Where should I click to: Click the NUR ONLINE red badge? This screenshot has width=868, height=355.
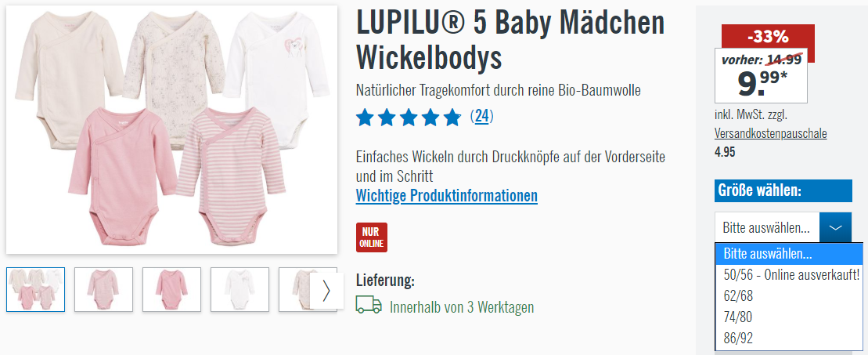point(372,237)
